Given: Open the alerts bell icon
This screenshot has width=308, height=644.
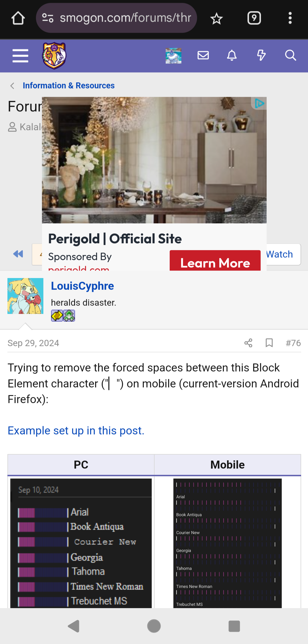Looking at the screenshot, I should [x=232, y=55].
